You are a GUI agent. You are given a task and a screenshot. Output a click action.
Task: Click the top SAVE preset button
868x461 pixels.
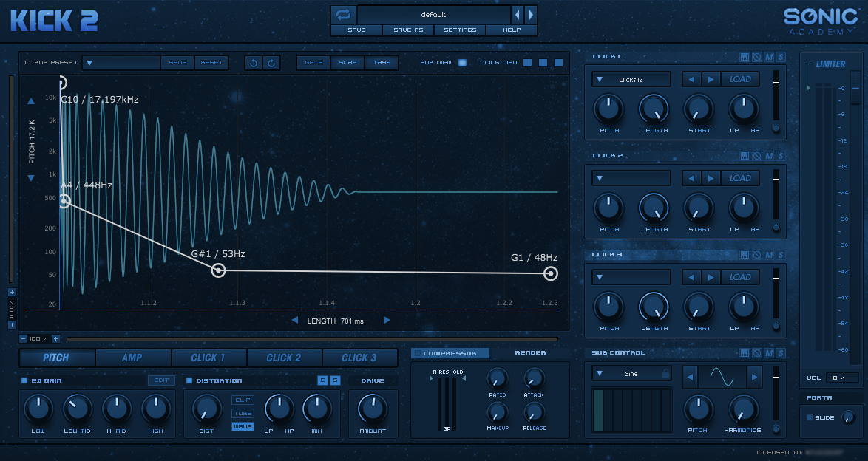[x=356, y=30]
